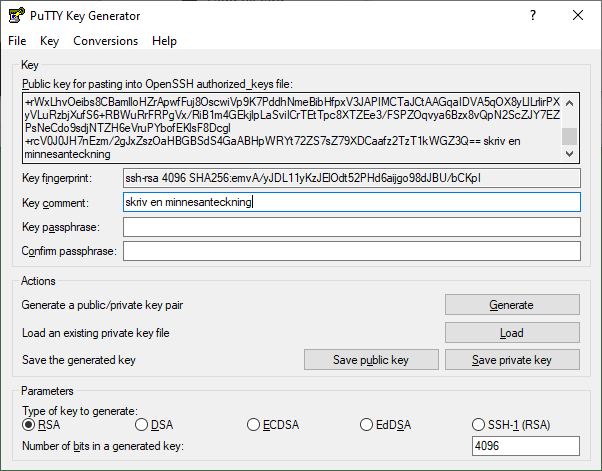Click the Key fingerprint field
This screenshot has width=602, height=471.
(x=352, y=178)
